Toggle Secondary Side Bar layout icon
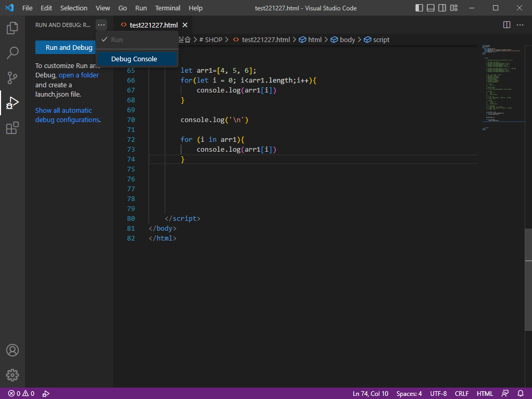The height and width of the screenshot is (399, 532). tap(442, 8)
